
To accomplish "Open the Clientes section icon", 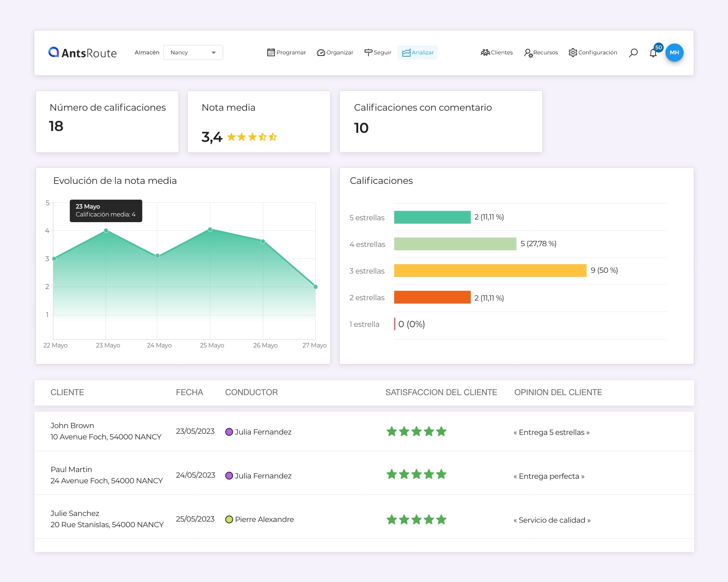I will tap(485, 53).
